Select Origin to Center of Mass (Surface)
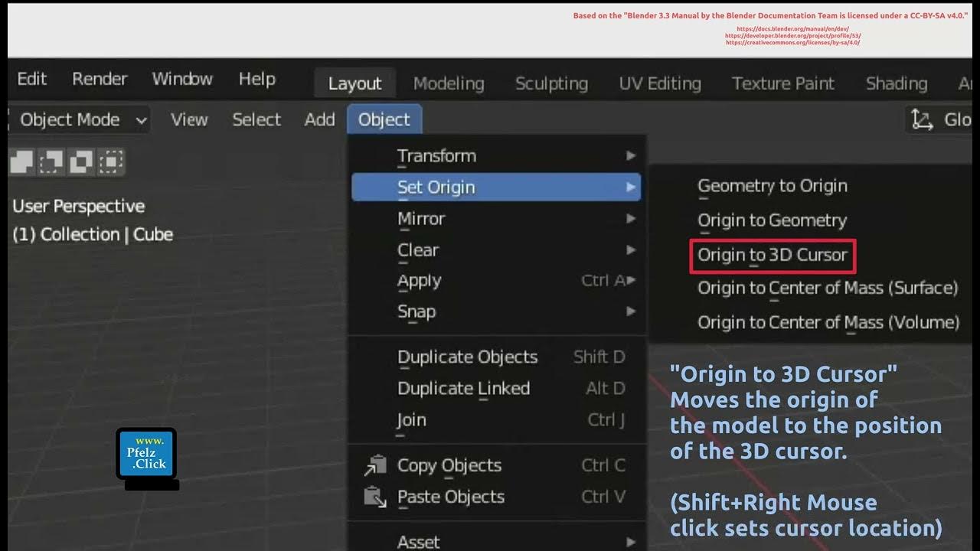 coord(828,288)
